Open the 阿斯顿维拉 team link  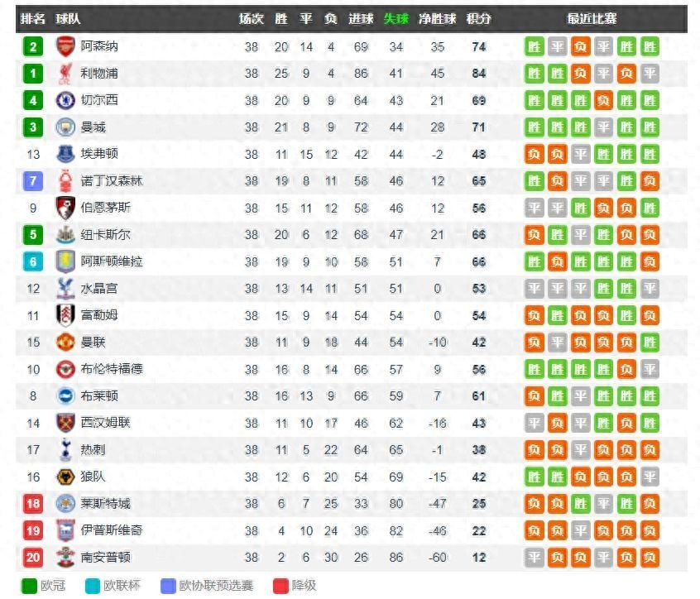112,261
